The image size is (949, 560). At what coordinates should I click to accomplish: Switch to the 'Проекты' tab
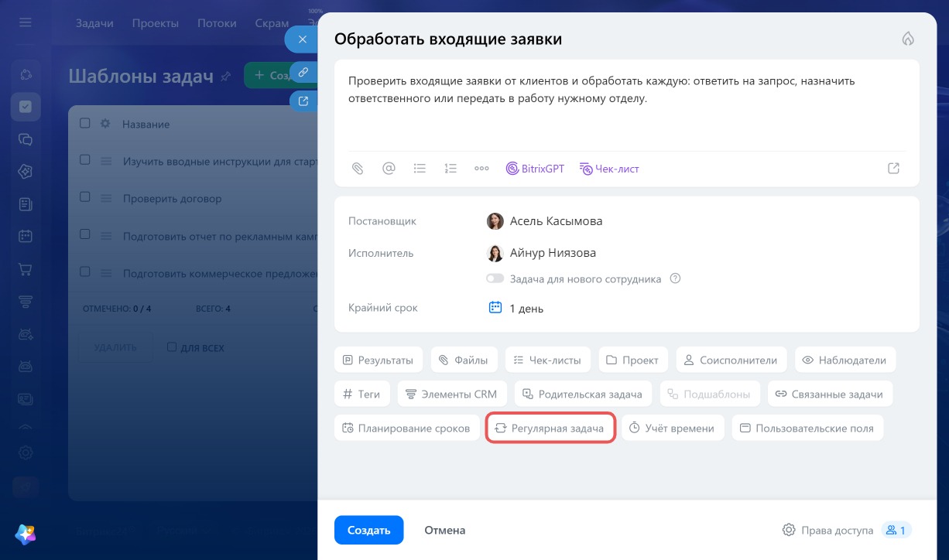pyautogui.click(x=155, y=23)
